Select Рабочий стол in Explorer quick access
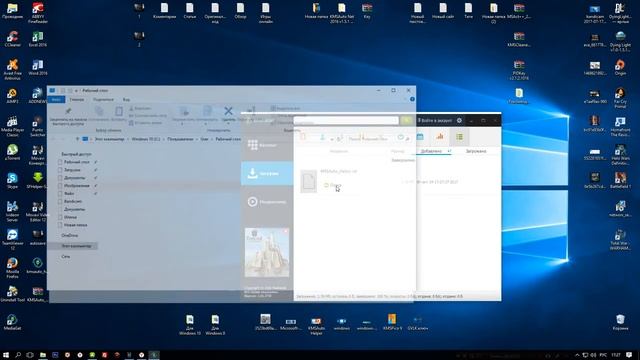640x360 pixels. (77, 162)
